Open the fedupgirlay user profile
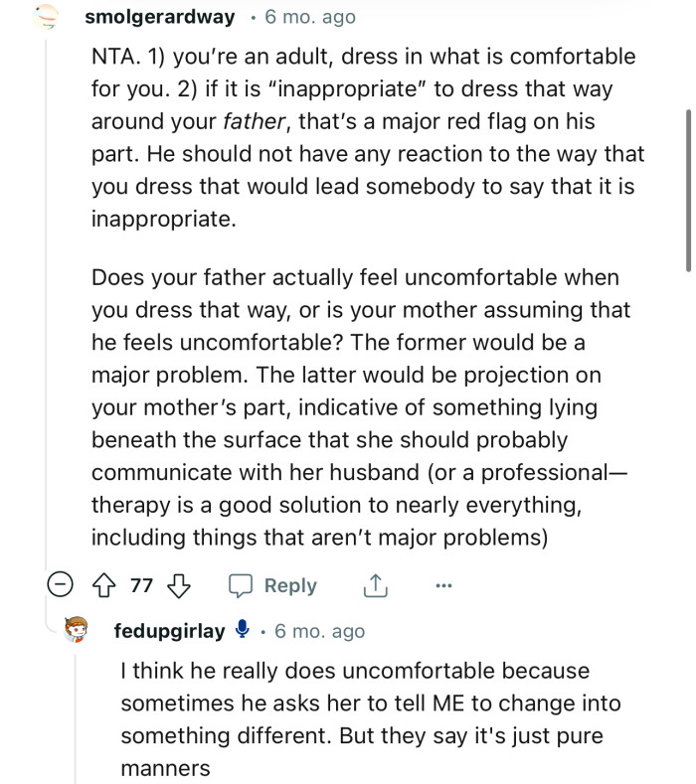 tap(169, 631)
